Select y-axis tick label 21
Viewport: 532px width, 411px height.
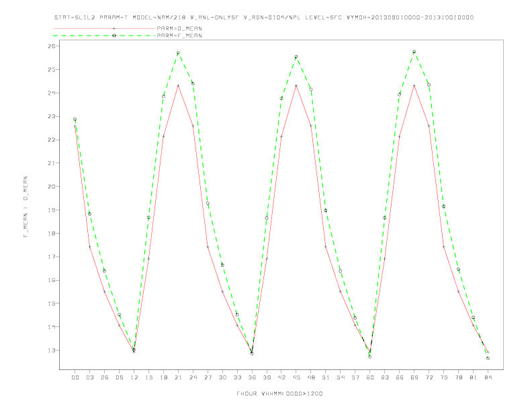pyautogui.click(x=52, y=163)
